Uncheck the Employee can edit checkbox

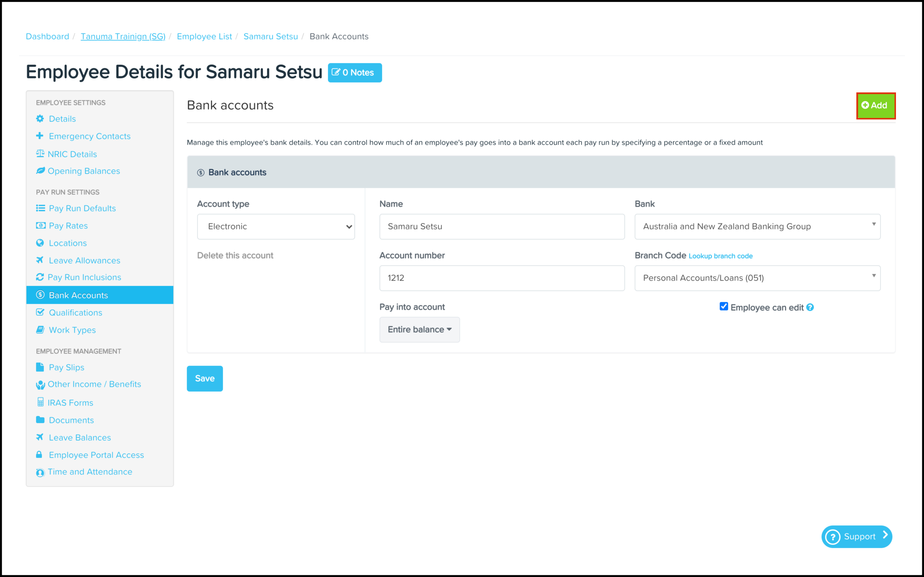724,307
